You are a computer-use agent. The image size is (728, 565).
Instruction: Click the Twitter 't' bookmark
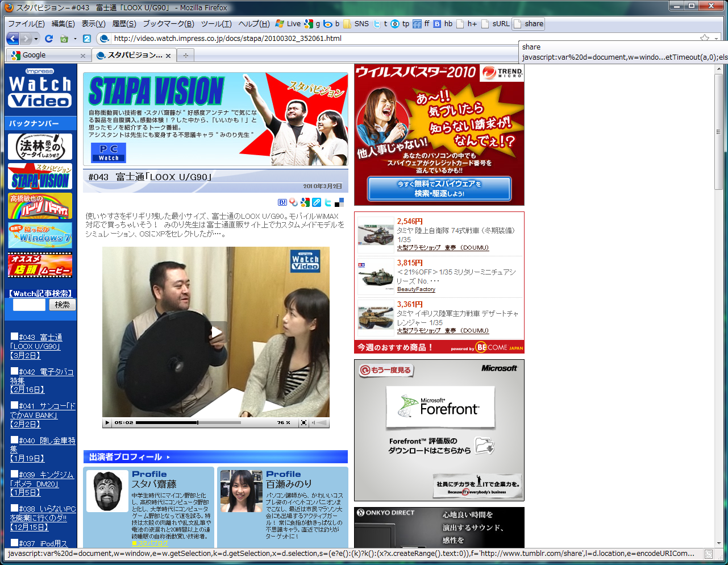click(380, 24)
